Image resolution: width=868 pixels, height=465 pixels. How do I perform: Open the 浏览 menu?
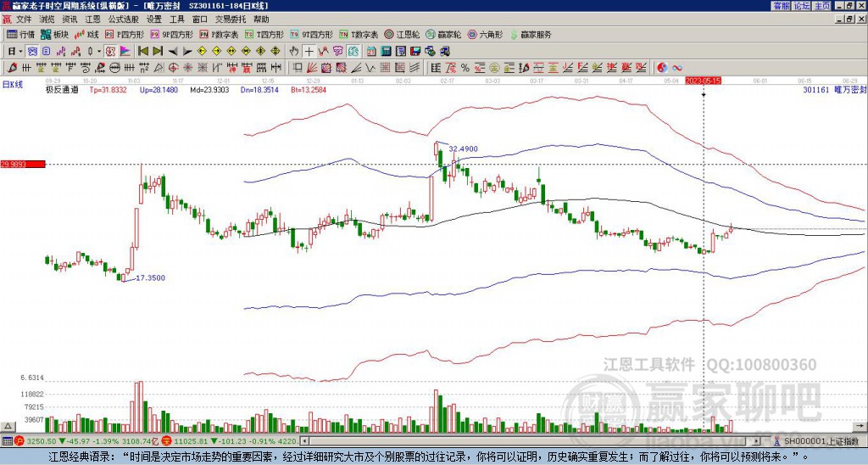click(47, 20)
